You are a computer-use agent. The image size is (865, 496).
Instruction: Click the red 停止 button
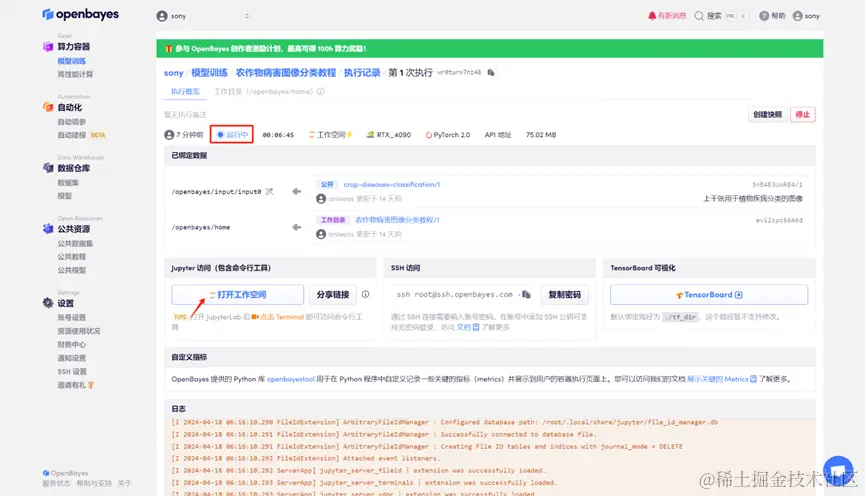click(803, 115)
